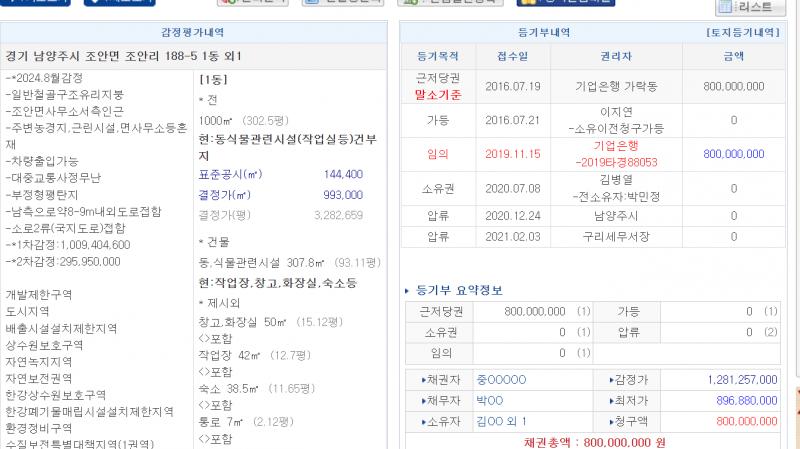Click 현:작업장,창고,화장실,숙소등 text
Screen dimensions: 800x449
[x=278, y=283]
